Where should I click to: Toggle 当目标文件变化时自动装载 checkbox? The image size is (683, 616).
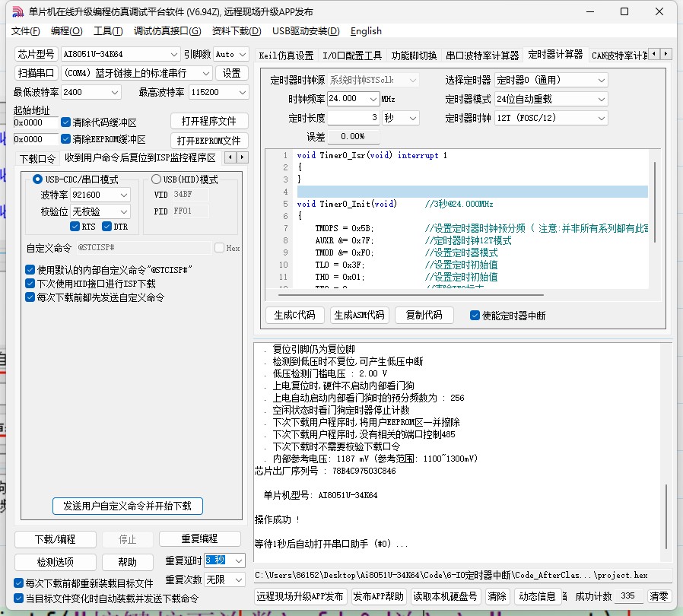pos(18,599)
